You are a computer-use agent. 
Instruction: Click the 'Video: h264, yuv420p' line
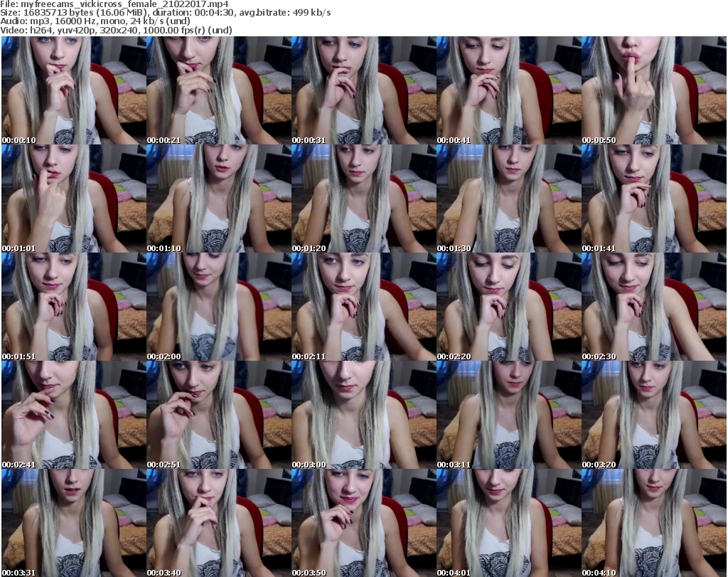coord(116,30)
